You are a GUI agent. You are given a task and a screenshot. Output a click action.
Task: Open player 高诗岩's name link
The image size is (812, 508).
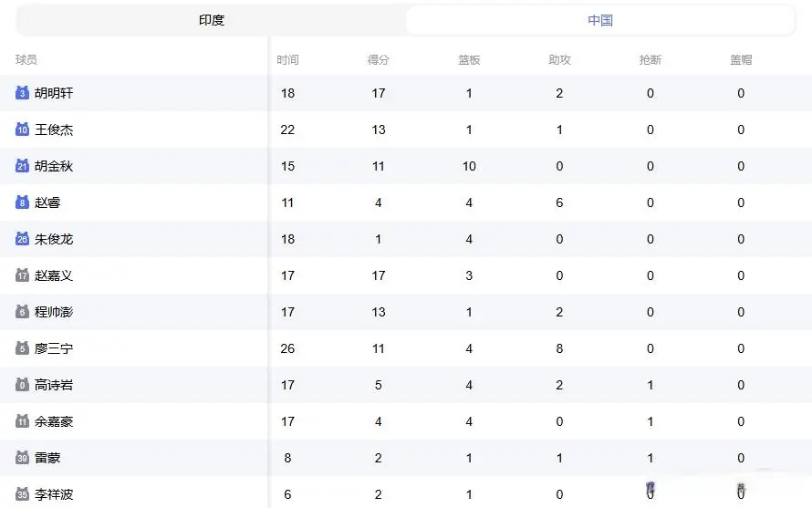(54, 385)
